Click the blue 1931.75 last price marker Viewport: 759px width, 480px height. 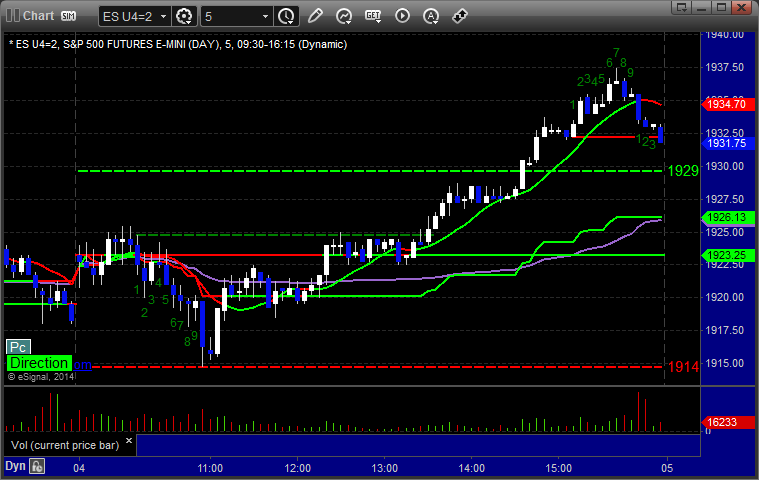[728, 143]
